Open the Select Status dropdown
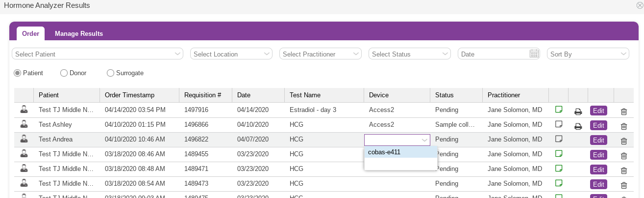 tap(410, 54)
